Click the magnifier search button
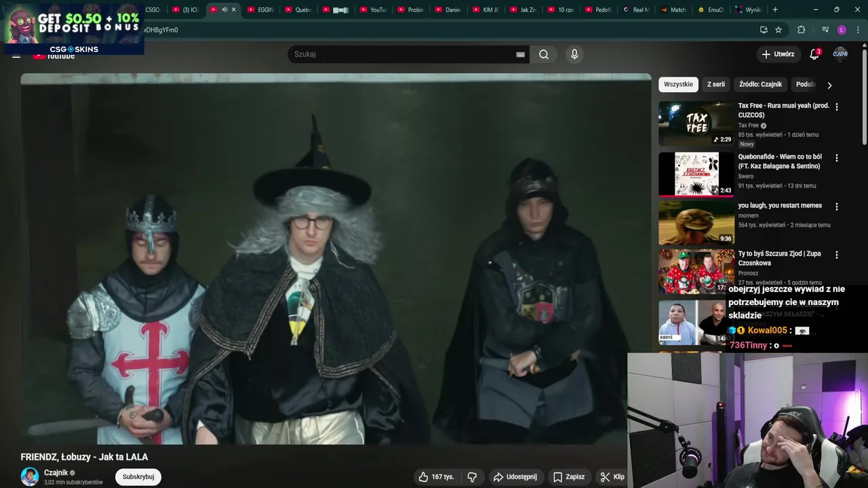This screenshot has width=868, height=488. tap(544, 54)
